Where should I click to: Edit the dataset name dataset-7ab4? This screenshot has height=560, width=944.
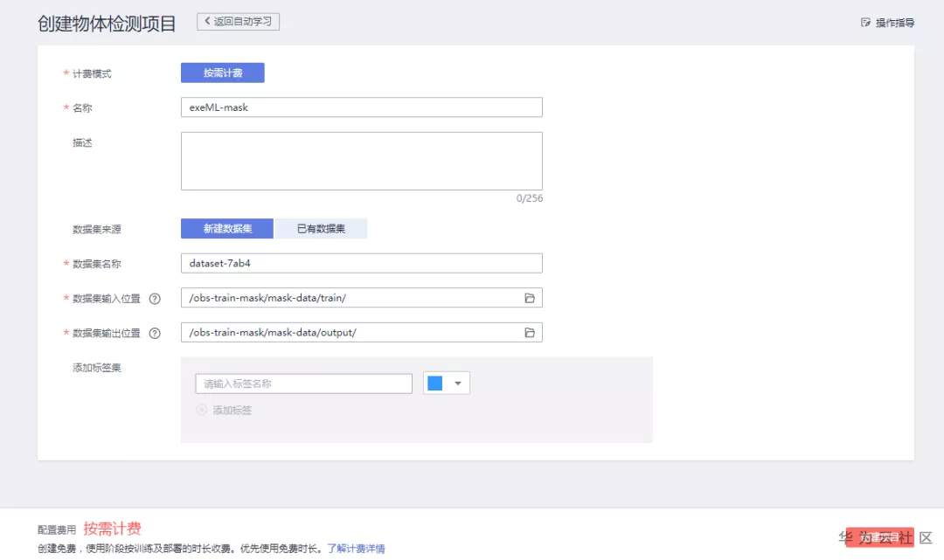pyautogui.click(x=361, y=263)
